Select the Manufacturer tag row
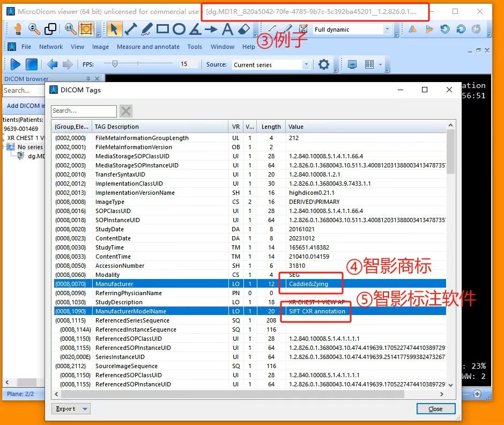 point(250,284)
